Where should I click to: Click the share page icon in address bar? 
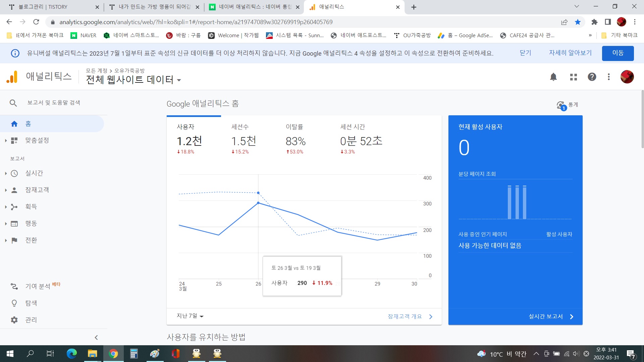[x=564, y=22]
